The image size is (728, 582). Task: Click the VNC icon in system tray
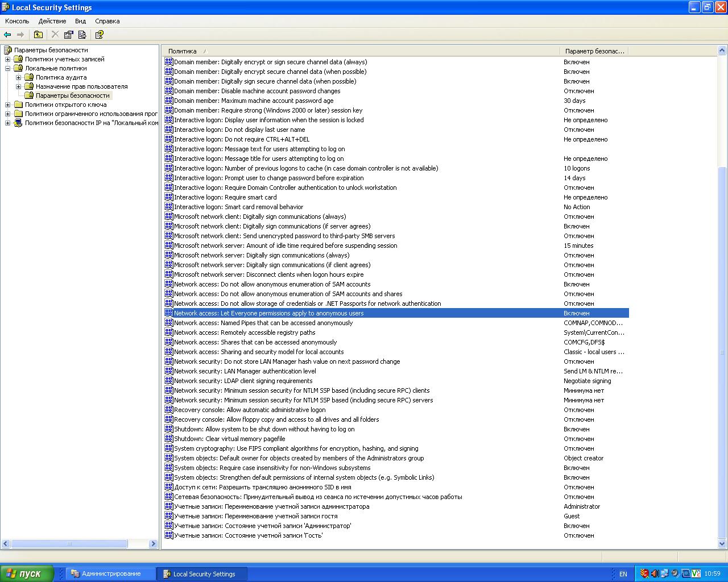696,573
